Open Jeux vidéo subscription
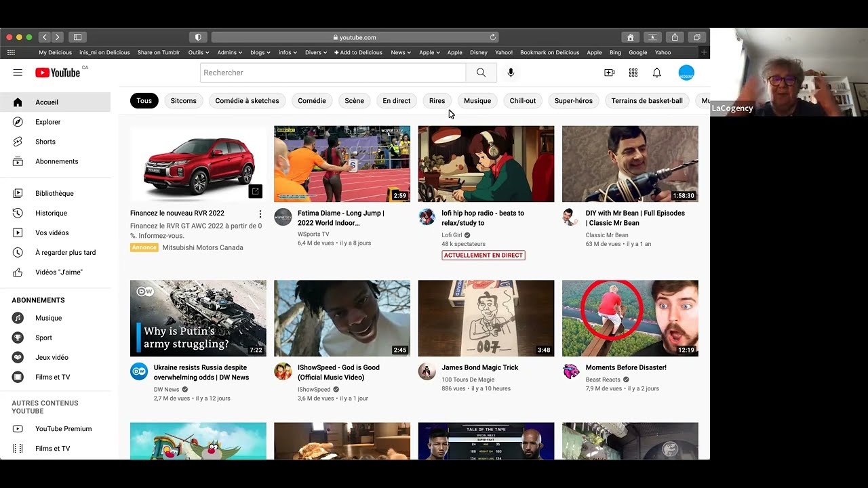Viewport: 868px width, 488px height. (55, 357)
